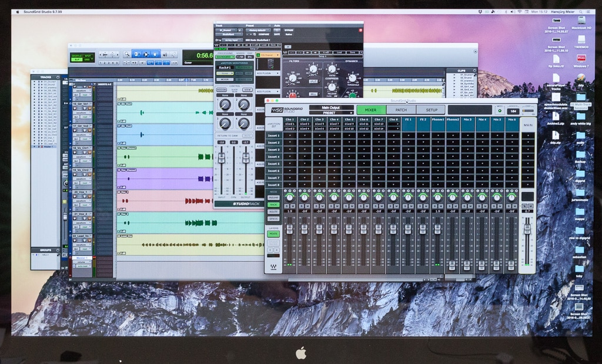Solo channel Chn 1 in mixer
Image resolution: width=602 pixels, height=364 pixels.
286,205
